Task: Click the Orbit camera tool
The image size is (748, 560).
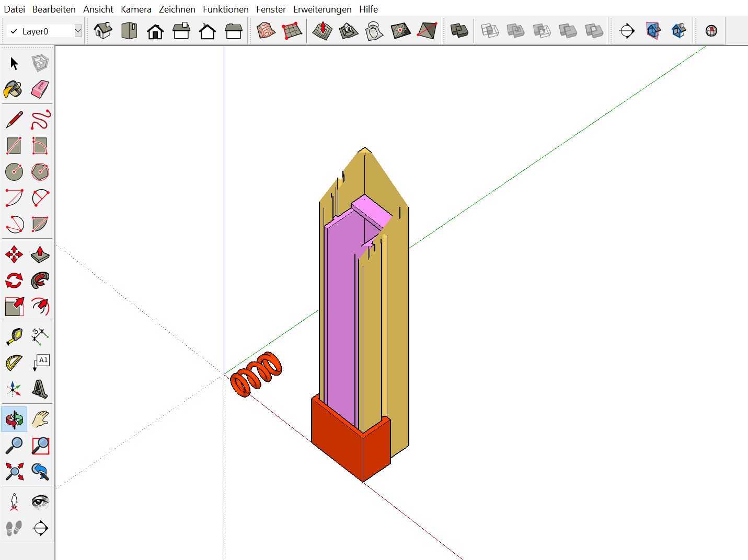Action: coord(14,419)
